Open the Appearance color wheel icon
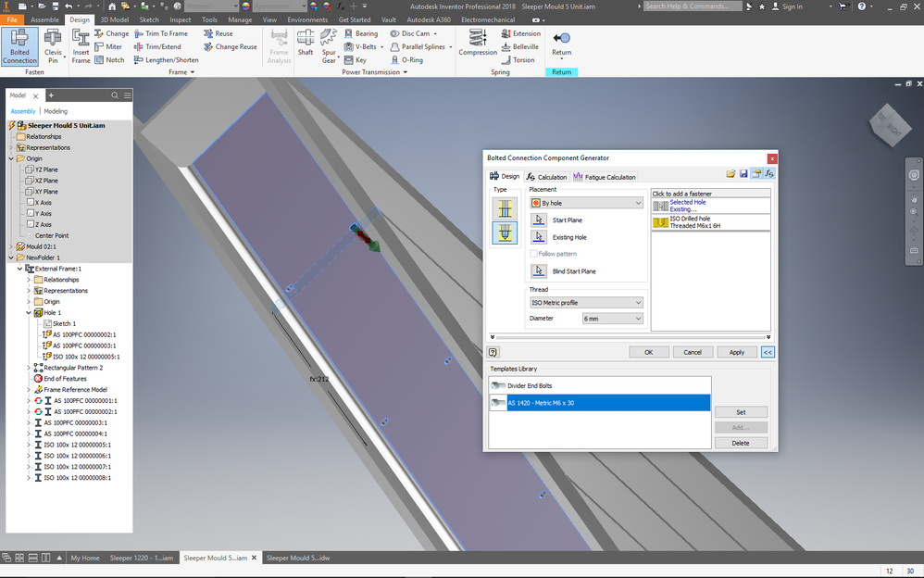 [245, 6]
